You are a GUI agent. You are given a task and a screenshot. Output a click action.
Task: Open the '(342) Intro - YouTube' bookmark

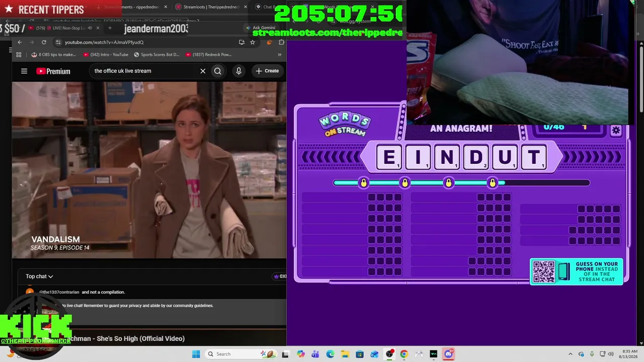coord(106,54)
